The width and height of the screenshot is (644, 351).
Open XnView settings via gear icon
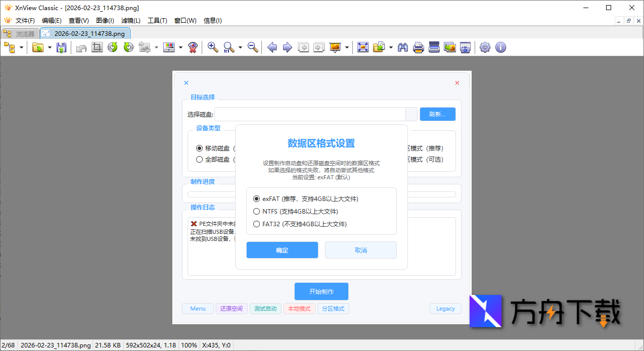484,47
